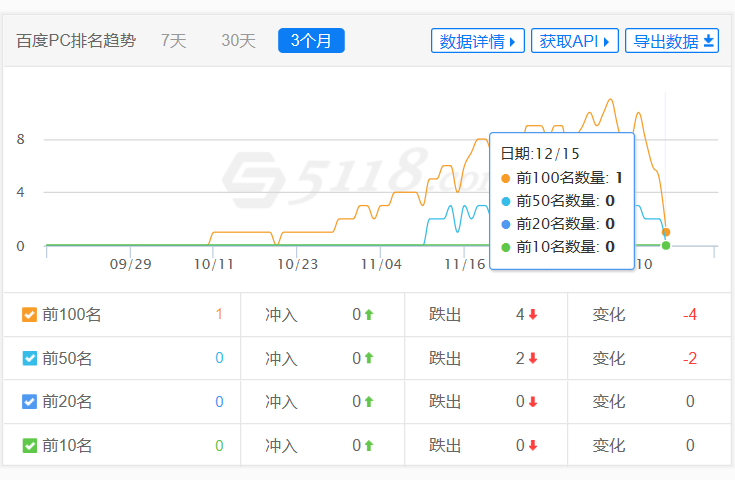Select the 30天 time range tab
The width and height of the screenshot is (735, 480).
pyautogui.click(x=238, y=41)
